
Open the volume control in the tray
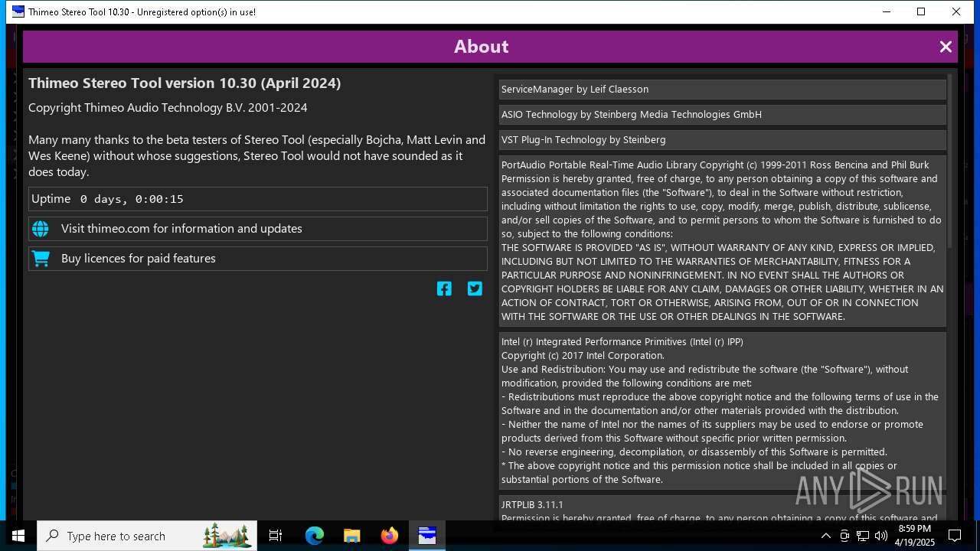click(x=880, y=536)
